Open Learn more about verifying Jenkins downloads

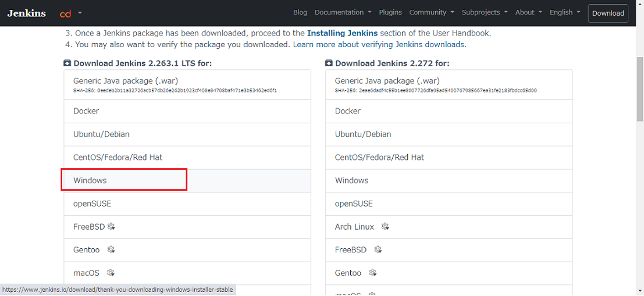pyautogui.click(x=379, y=44)
